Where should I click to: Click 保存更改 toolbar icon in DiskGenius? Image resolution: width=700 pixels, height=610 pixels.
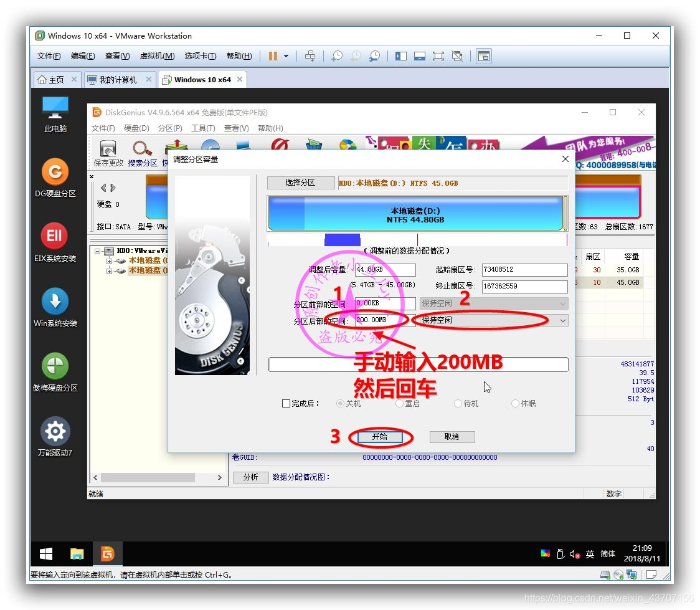(108, 154)
